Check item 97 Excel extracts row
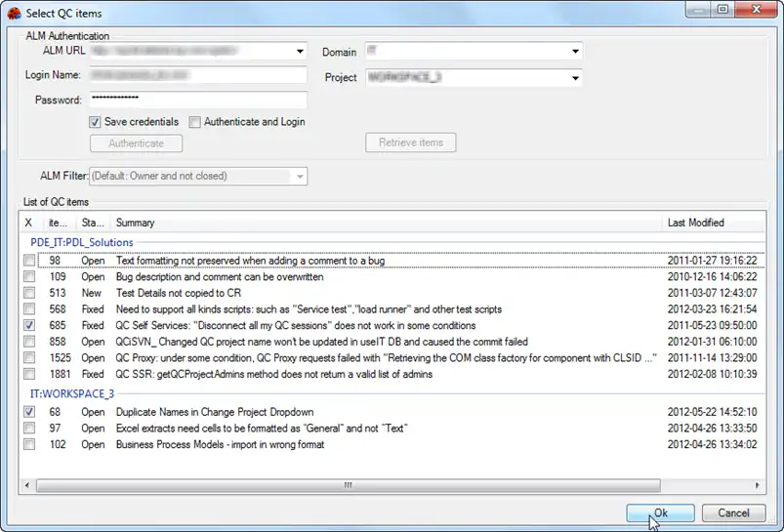This screenshot has width=784, height=532. (x=29, y=428)
